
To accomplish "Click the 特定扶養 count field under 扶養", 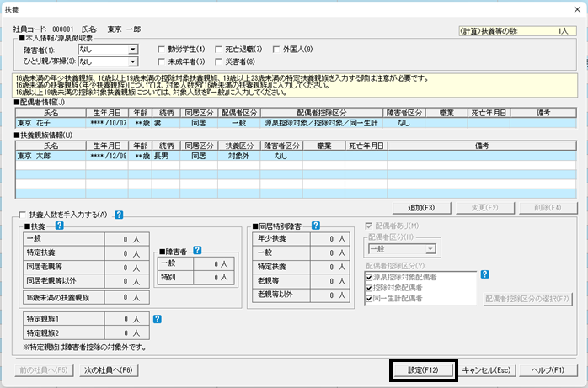I will click(126, 253).
